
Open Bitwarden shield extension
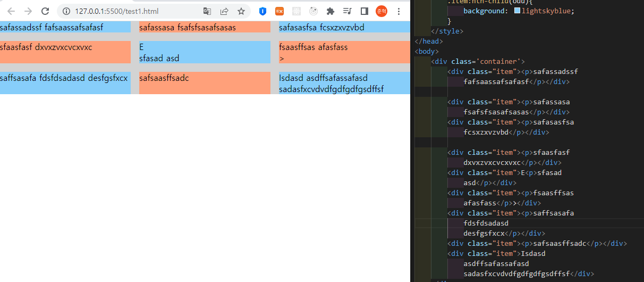click(262, 11)
